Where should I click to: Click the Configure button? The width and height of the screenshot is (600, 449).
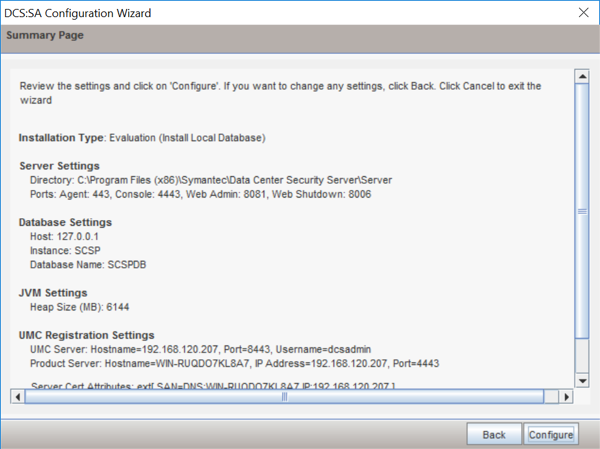click(x=551, y=434)
